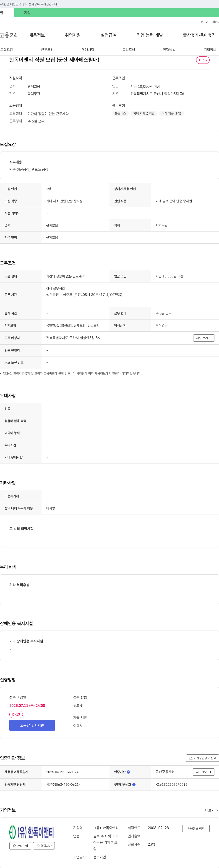Jump to 기업정보 section tab
The width and height of the screenshot is (219, 868).
[x=210, y=50]
